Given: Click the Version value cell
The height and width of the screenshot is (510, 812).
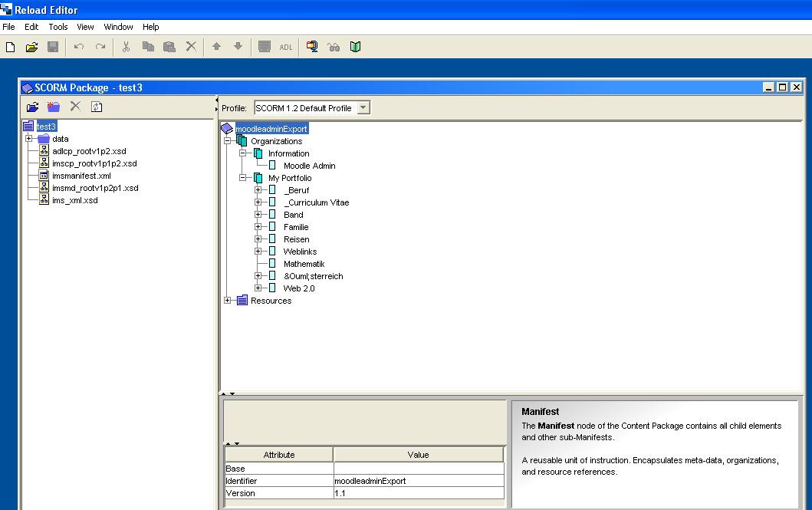Looking at the screenshot, I should tap(419, 493).
